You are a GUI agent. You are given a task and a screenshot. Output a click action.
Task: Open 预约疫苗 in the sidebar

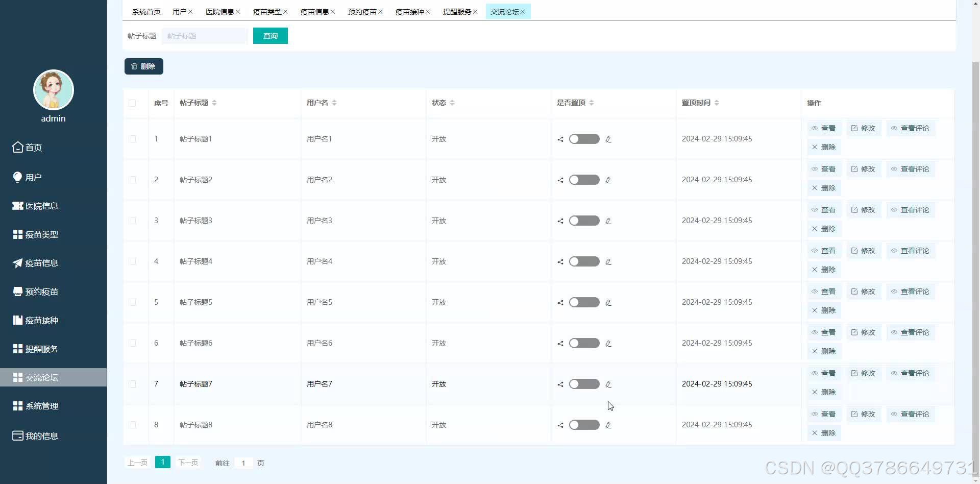click(x=53, y=292)
